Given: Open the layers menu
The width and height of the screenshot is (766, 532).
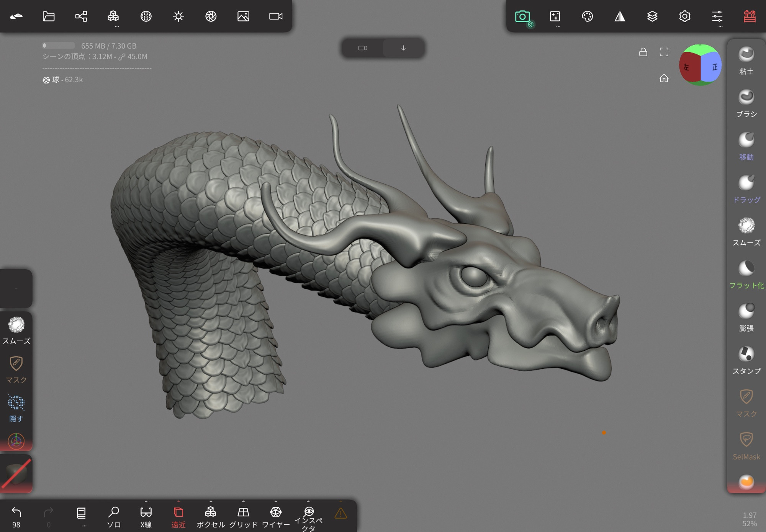Looking at the screenshot, I should click(x=652, y=16).
